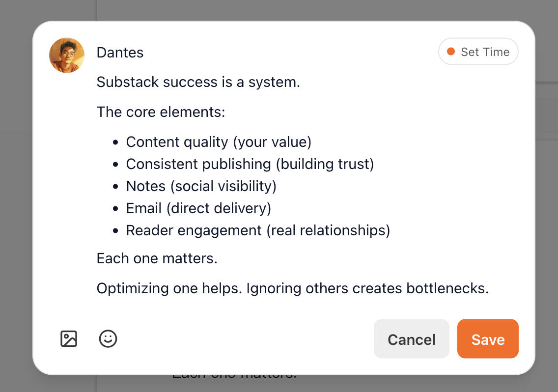Click the sentence 'Optimizing one helps. Ignoring others creates bottlenecks.'

point(293,288)
